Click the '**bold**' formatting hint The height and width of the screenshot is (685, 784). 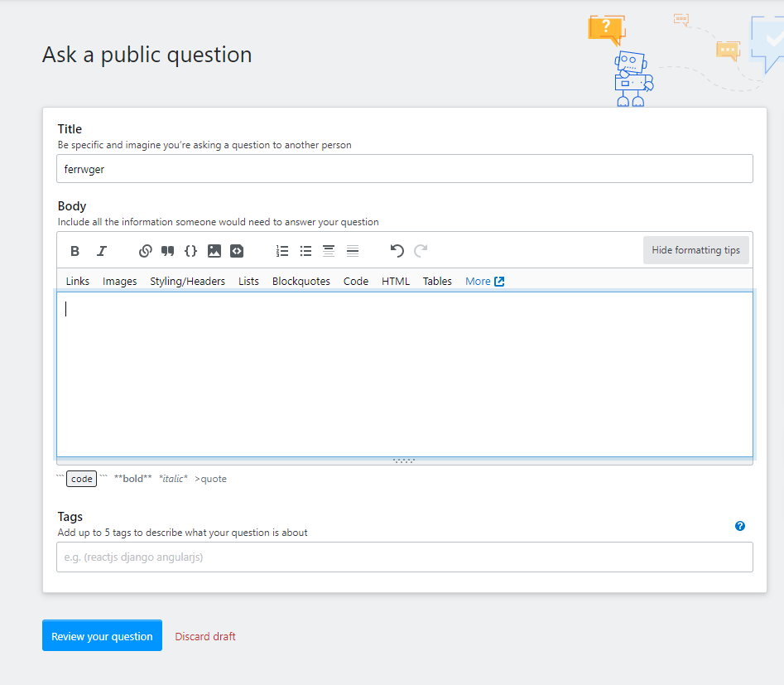click(x=132, y=479)
